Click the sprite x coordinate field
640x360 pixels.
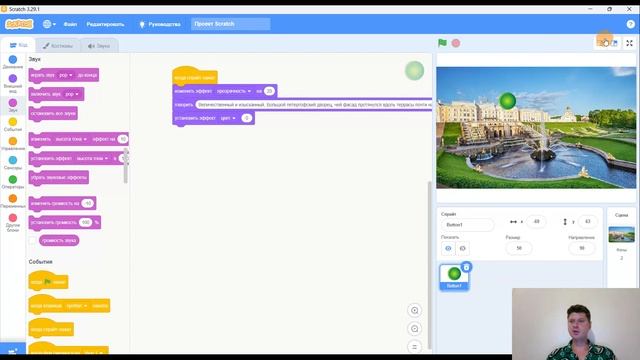[x=536, y=222]
